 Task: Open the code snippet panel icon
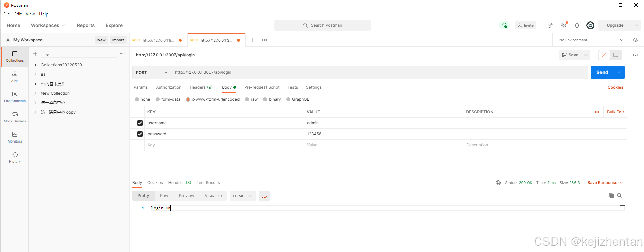click(636, 55)
